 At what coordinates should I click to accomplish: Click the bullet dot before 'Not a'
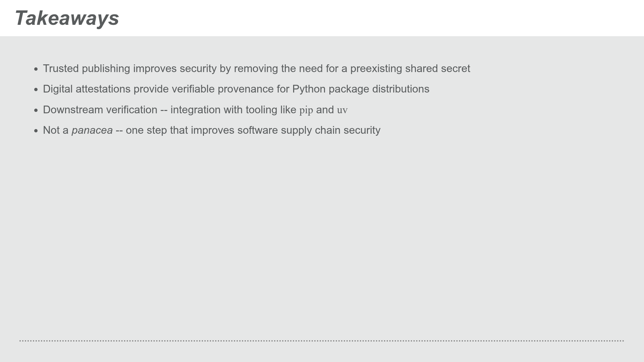pos(36,131)
